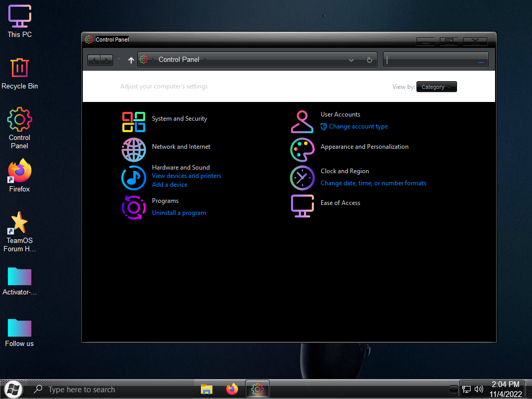The width and height of the screenshot is (532, 399).
Task: Select TeamOS Forum star shortcut
Action: tap(19, 231)
